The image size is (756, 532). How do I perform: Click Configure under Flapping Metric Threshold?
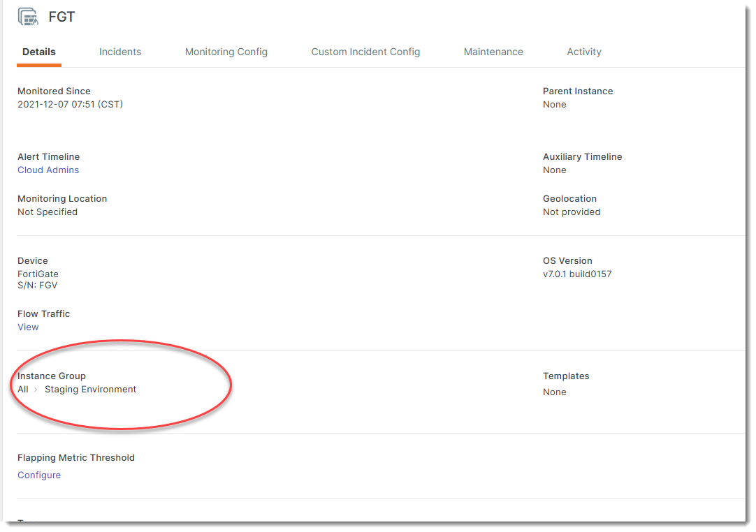39,475
